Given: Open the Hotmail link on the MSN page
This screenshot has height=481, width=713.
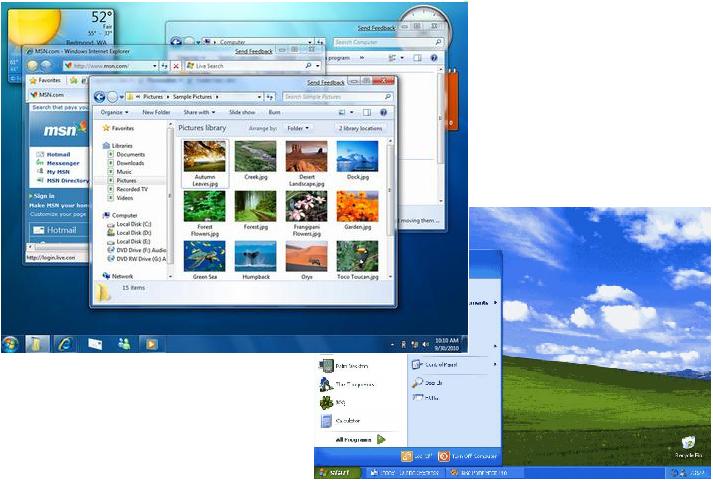Looking at the screenshot, I should point(58,155).
